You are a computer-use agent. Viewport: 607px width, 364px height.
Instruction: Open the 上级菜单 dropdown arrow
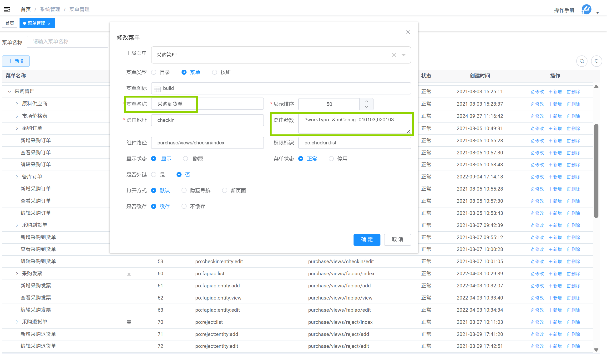coord(404,55)
